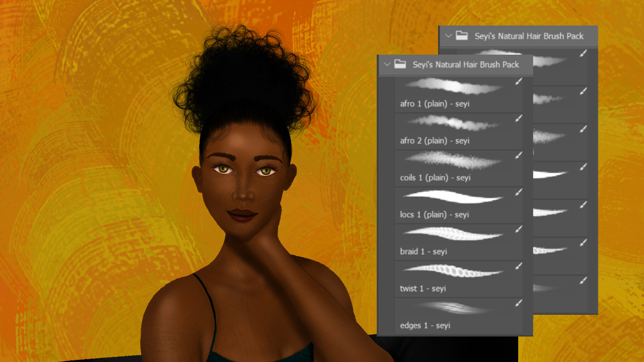Collapse the front Seyi's Natural Hair Brush Pack chevron
The width and height of the screenshot is (644, 362).
(x=387, y=65)
